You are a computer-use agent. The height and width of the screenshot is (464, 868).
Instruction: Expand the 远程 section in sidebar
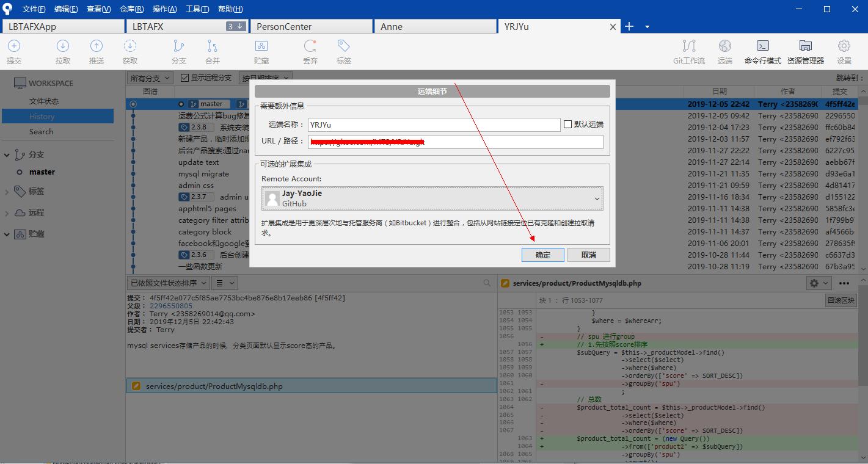(x=7, y=213)
